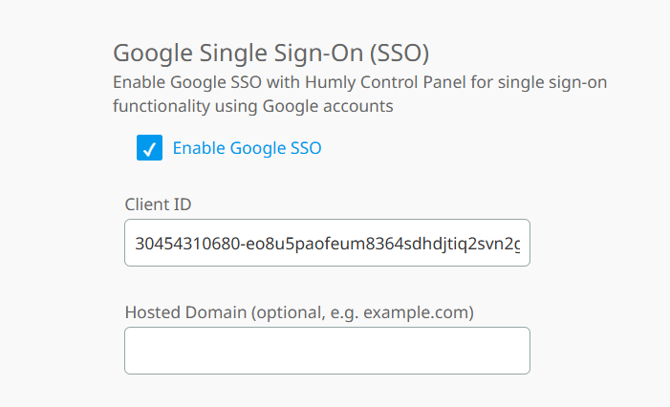670x407 pixels.
Task: Uncheck the Enable Google SSO checkbox
Action: (x=149, y=149)
